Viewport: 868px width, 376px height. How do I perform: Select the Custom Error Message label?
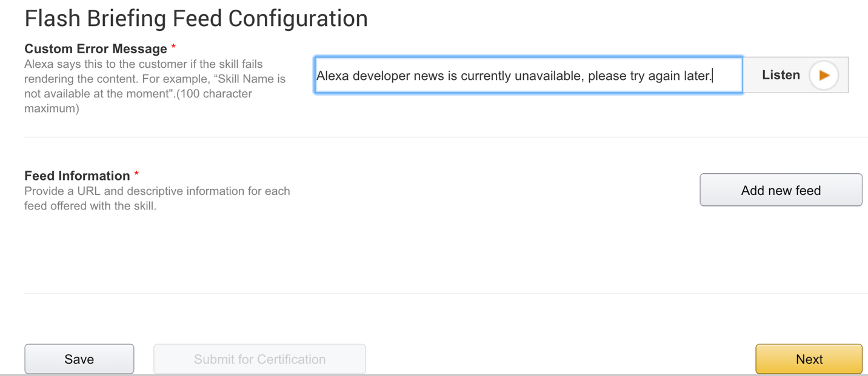tap(95, 48)
